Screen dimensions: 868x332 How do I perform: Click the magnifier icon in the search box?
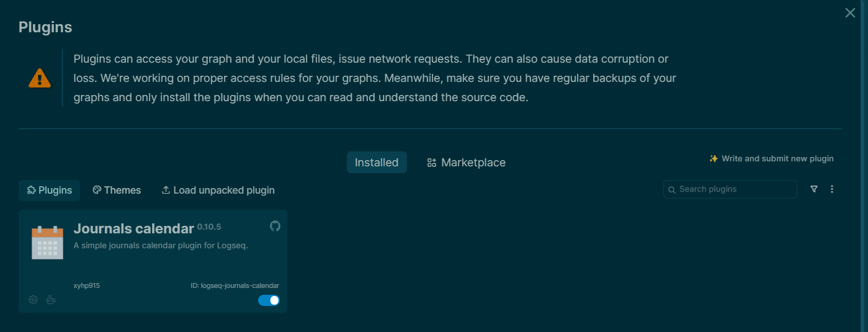[672, 190]
